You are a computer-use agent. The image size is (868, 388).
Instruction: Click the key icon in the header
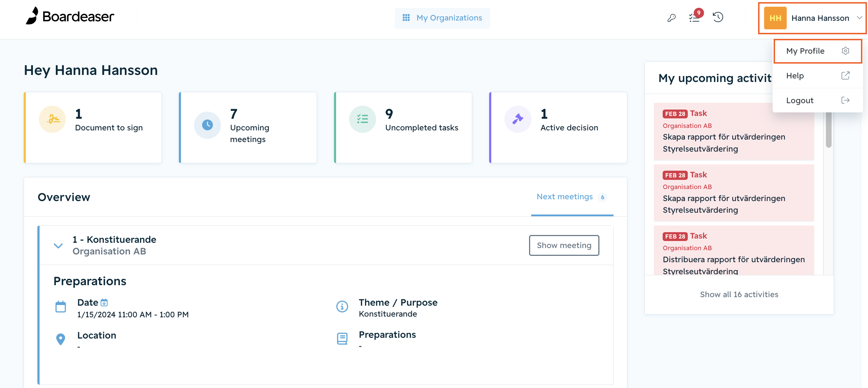(671, 18)
